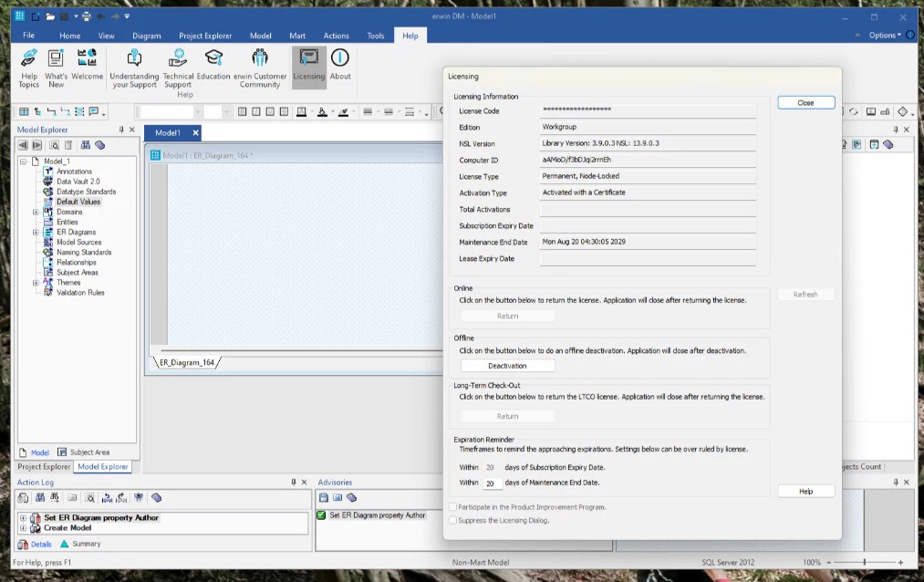Expand the Themes tree node
This screenshot has height=582, width=924.
pyautogui.click(x=36, y=283)
